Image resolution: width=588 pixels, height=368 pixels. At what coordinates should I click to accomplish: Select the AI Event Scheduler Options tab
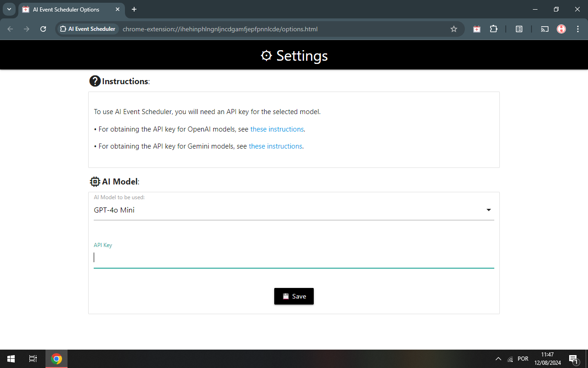tap(71, 9)
